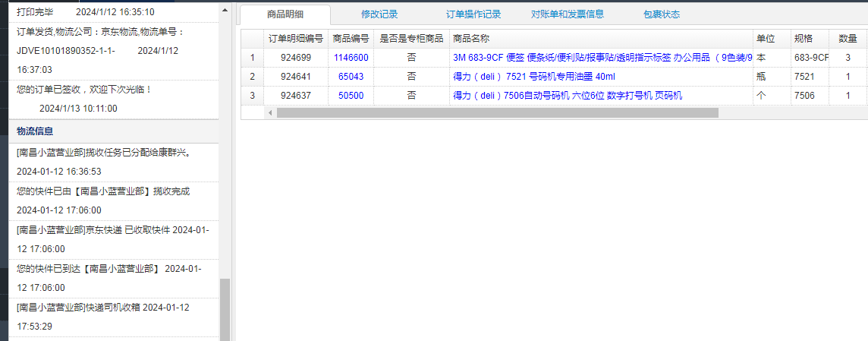Viewport: 868px width, 341px height.
Task: Sort by the 订单明细编号 column header
Action: click(296, 39)
